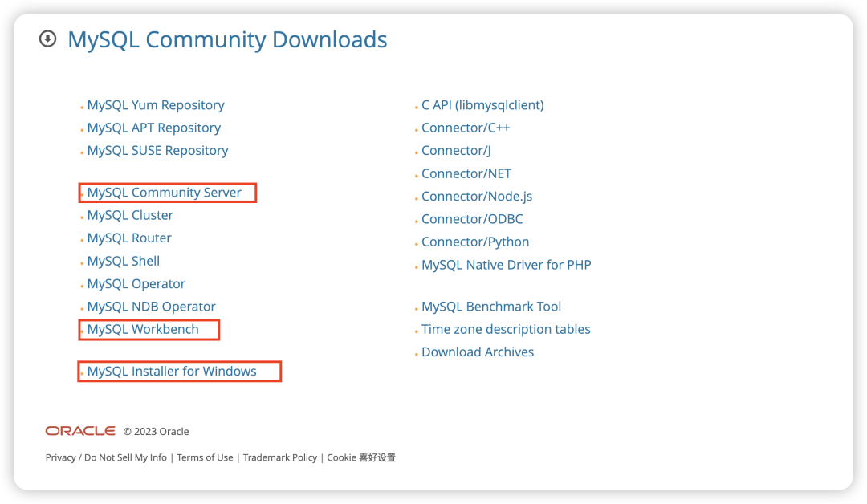Open the Trademark Policy footer link
This screenshot has width=867, height=504.
coord(280,457)
